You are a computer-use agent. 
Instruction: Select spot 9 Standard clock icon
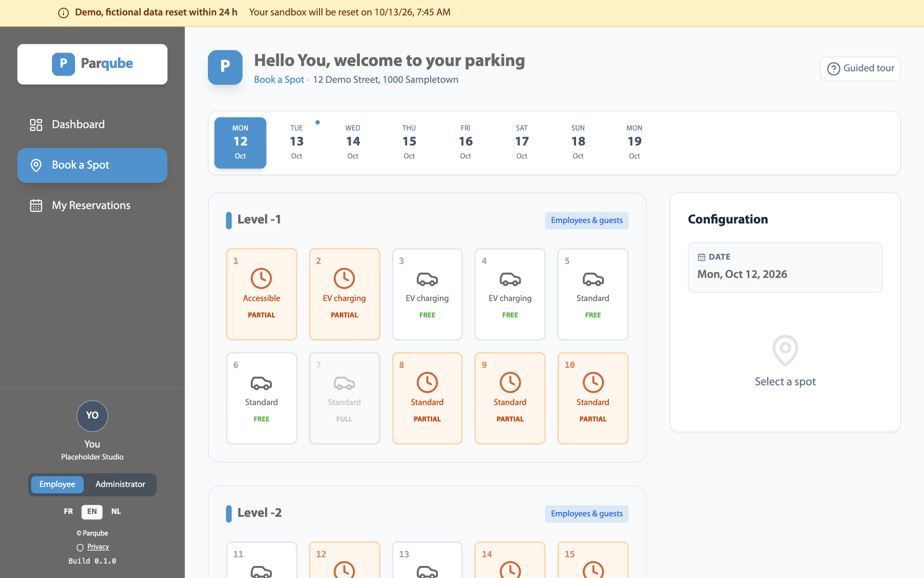coord(510,382)
